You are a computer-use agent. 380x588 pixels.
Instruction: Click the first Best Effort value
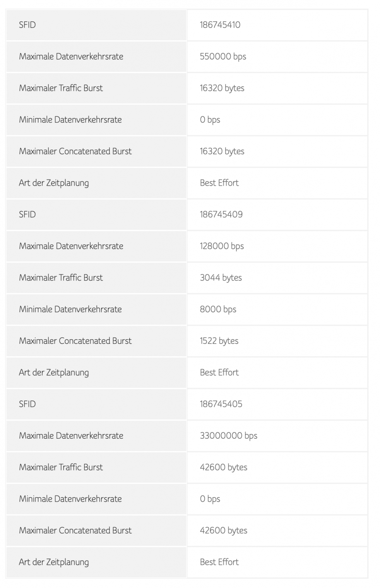point(219,183)
